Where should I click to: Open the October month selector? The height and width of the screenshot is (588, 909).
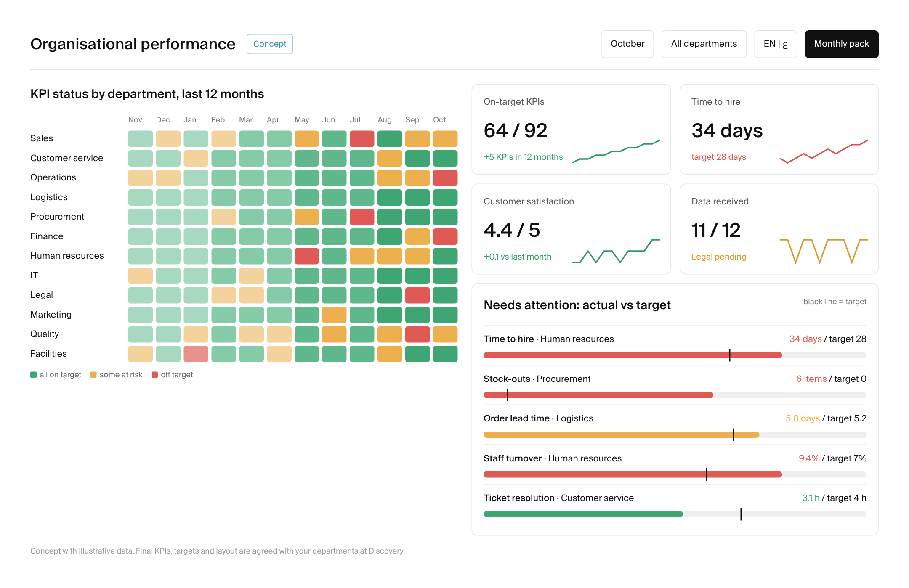point(627,44)
